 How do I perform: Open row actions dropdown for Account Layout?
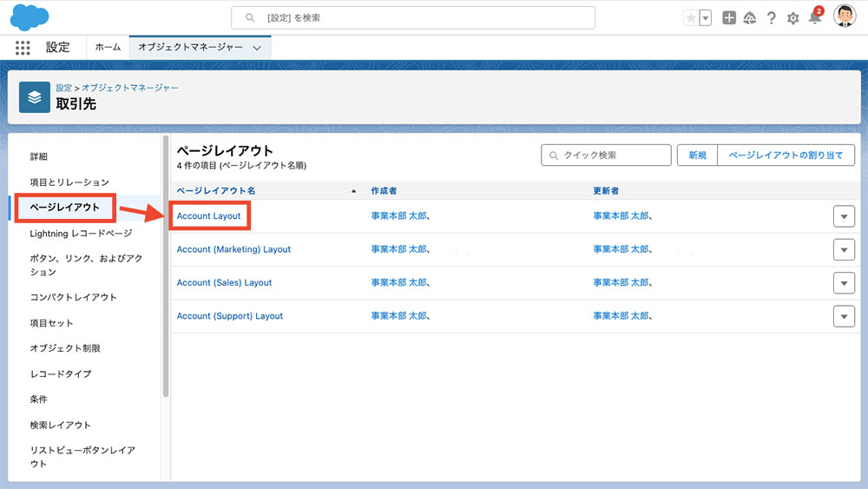point(844,216)
